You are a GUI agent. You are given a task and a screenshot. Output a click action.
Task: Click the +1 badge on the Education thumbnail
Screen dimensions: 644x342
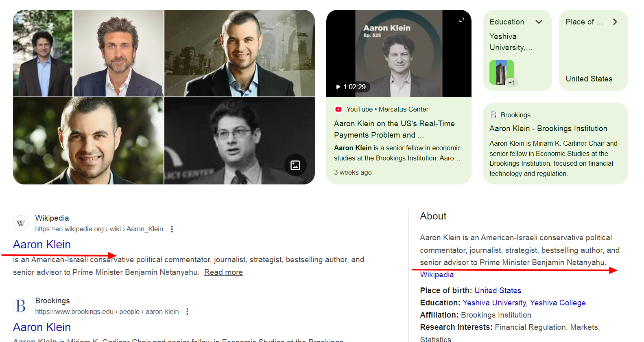[x=511, y=82]
